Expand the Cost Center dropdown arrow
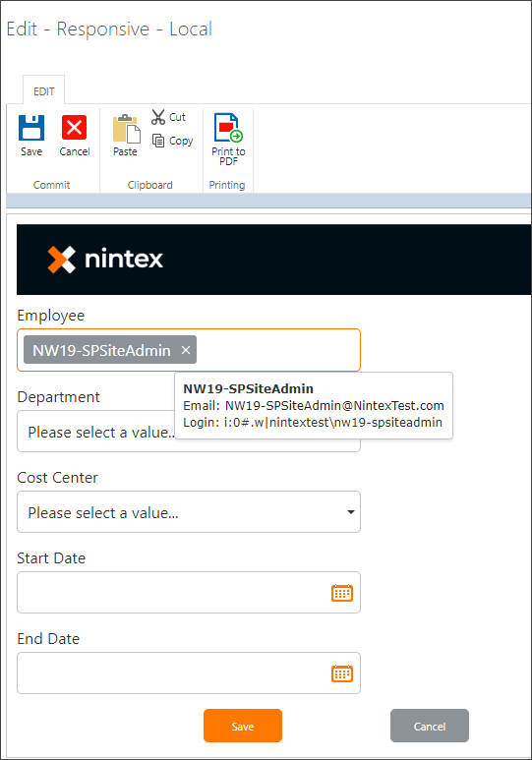The height and width of the screenshot is (760, 532). coord(351,512)
